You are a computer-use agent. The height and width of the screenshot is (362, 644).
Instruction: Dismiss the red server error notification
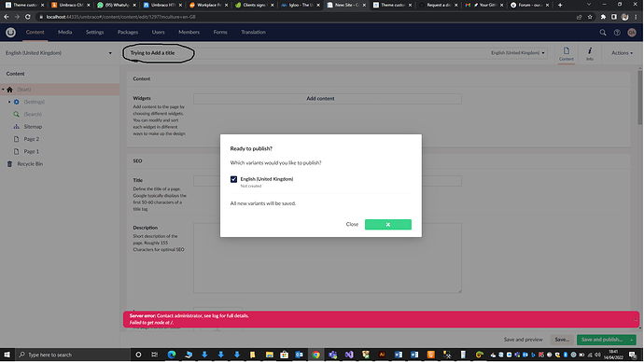(635, 319)
